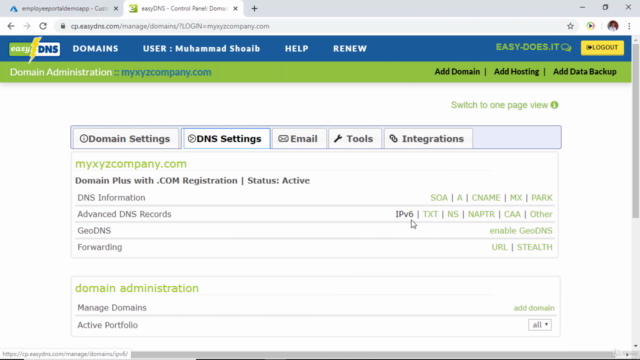Open Other advanced DNS records
The height and width of the screenshot is (360, 640).
point(541,214)
